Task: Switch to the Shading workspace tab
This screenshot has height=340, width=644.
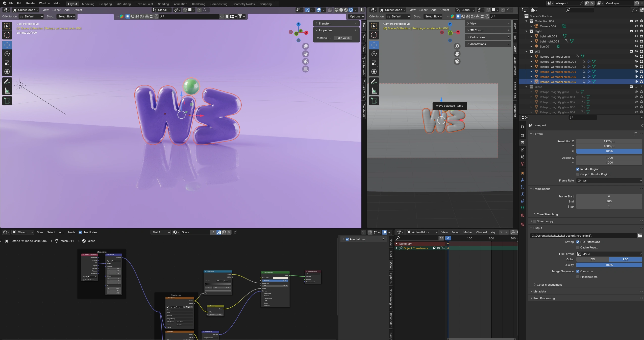Action: click(x=163, y=4)
